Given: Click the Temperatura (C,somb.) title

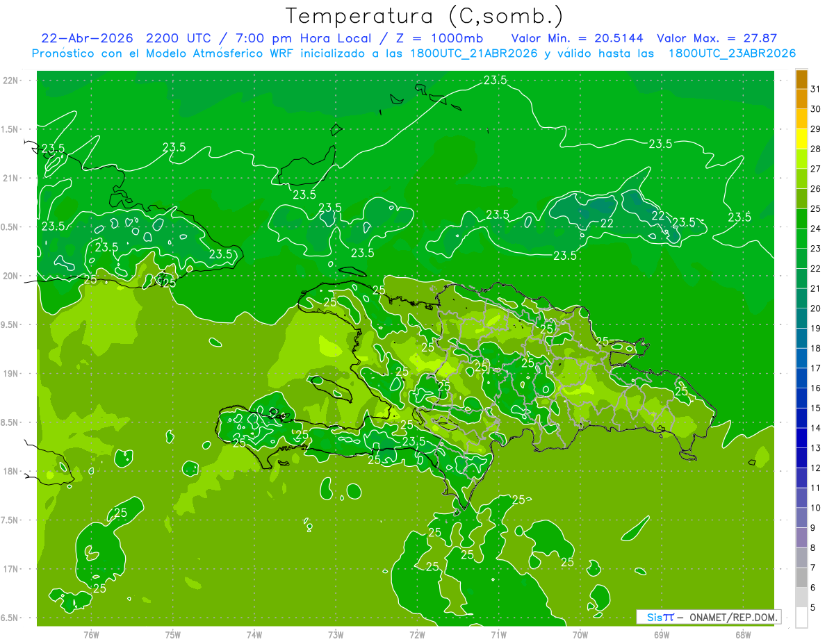Looking at the screenshot, I should tap(425, 15).
